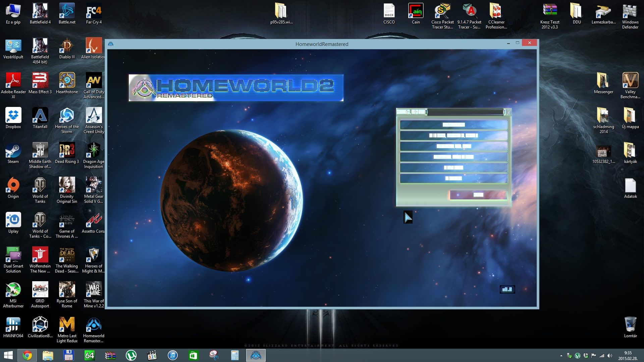644x362 pixels.
Task: Open File Explorer from the taskbar
Action: [48, 355]
